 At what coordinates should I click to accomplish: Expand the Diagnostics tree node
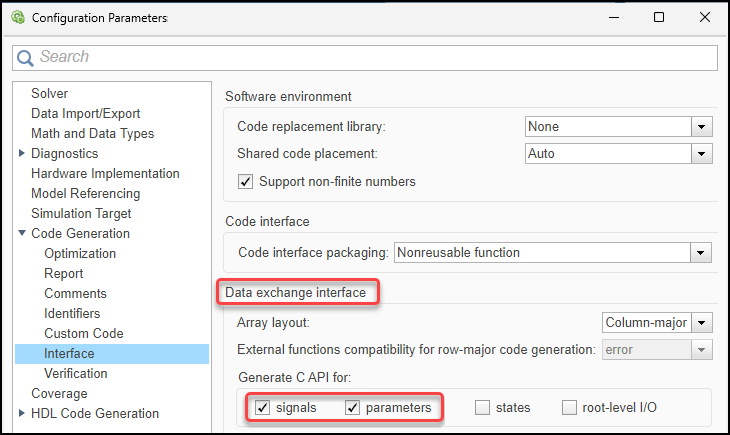pyautogui.click(x=22, y=154)
